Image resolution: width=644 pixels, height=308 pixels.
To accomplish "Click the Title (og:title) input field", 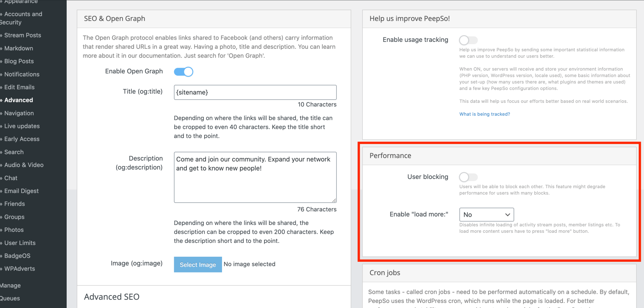I will pyautogui.click(x=255, y=92).
